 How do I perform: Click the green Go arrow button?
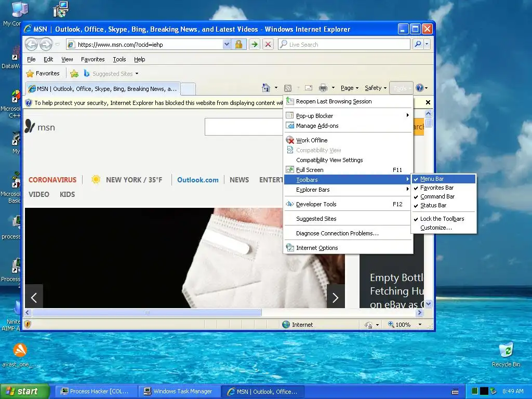tap(254, 45)
